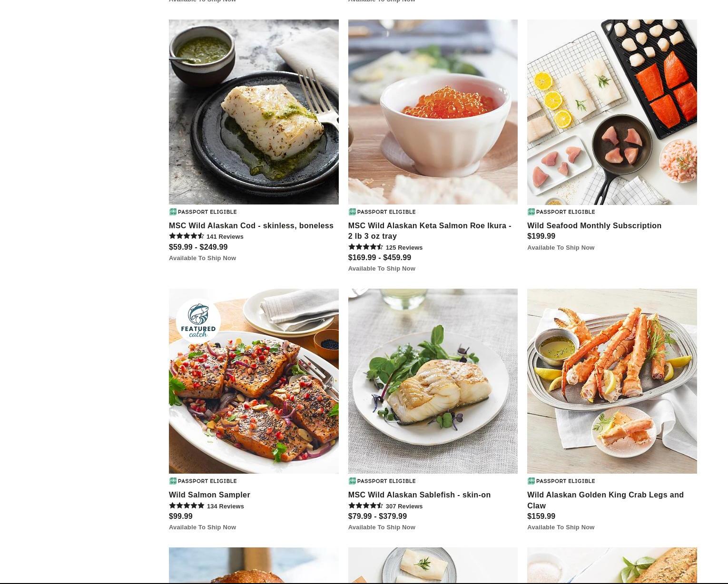View 307 Reviews for Alaskan Sablefish
728x584 pixels.
click(x=404, y=506)
